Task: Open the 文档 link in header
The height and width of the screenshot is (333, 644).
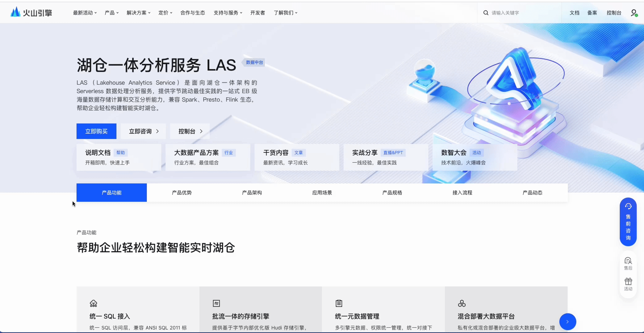Action: 574,13
